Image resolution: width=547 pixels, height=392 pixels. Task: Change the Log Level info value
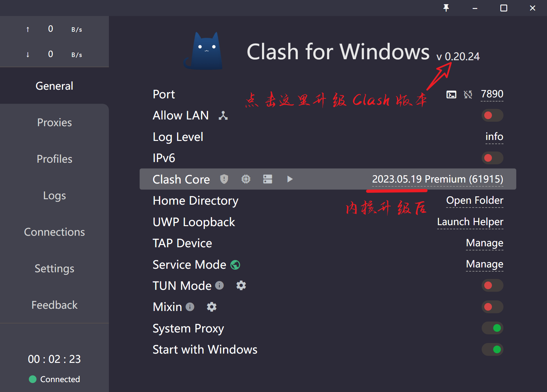494,137
